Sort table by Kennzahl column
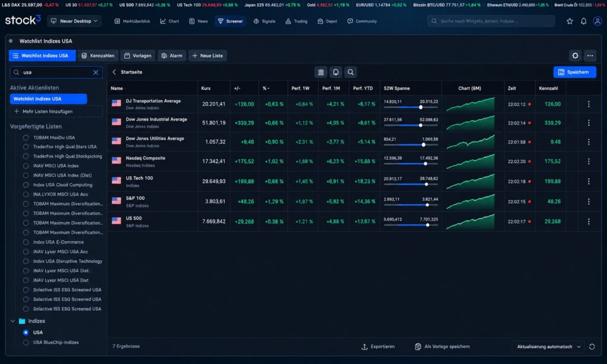 pyautogui.click(x=548, y=88)
